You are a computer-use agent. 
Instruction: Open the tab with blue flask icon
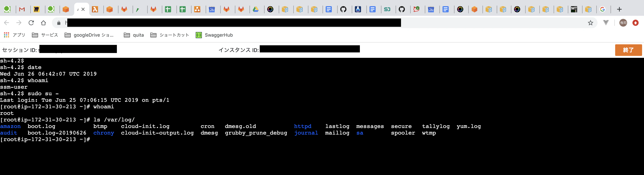tap(358, 9)
